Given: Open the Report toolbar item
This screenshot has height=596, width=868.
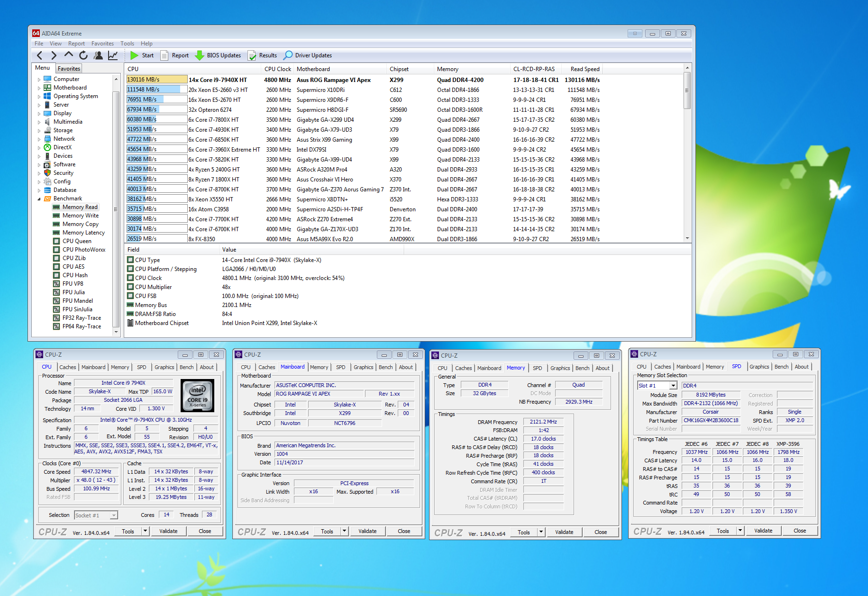Looking at the screenshot, I should point(174,55).
